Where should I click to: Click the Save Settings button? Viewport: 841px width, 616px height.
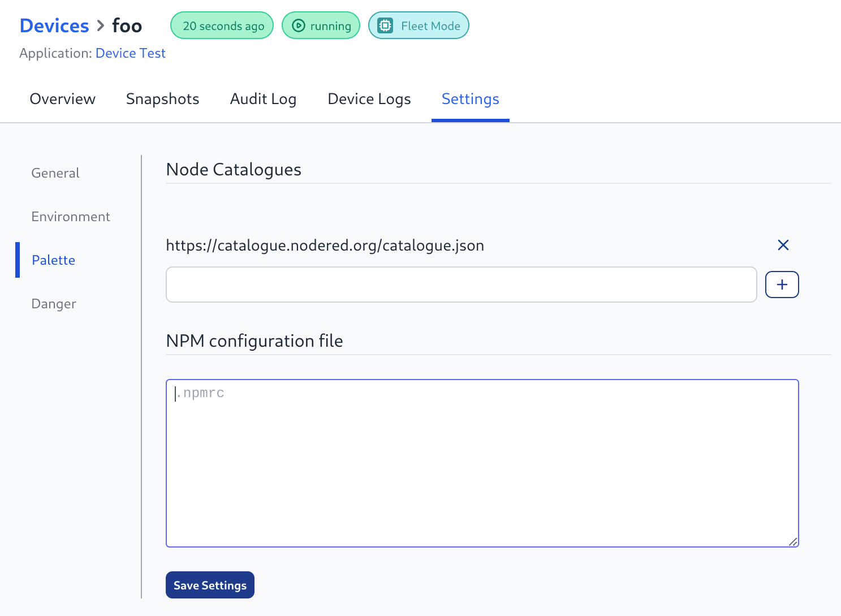210,585
